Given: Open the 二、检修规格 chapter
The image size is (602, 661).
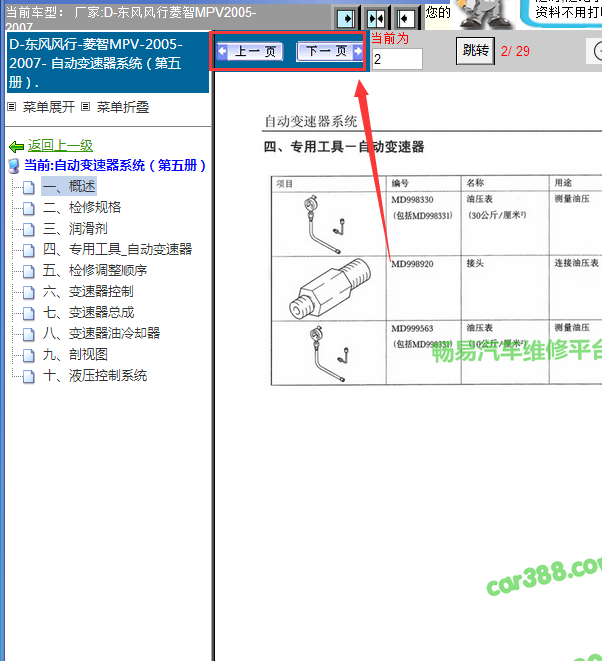Looking at the screenshot, I should tap(82, 207).
